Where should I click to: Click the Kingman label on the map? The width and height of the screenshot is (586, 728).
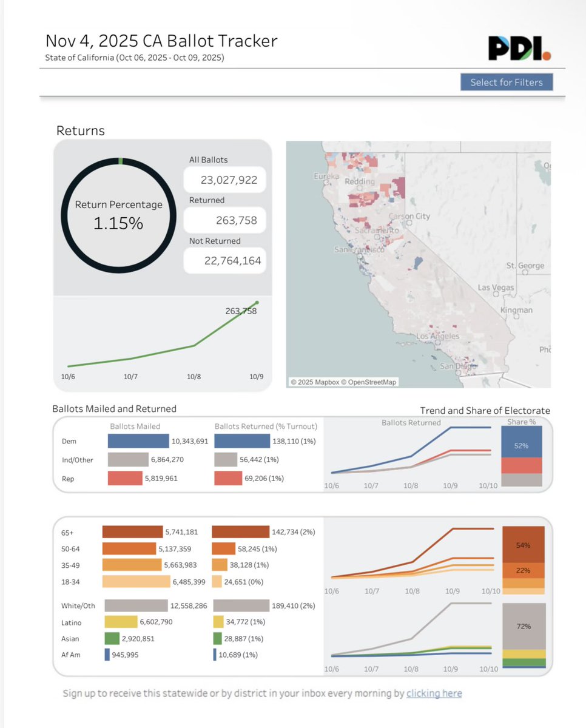(x=517, y=310)
